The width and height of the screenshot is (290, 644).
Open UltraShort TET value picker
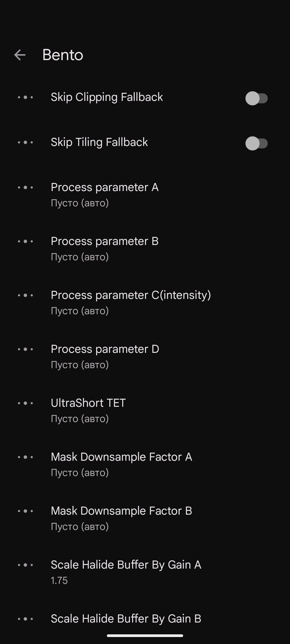pyautogui.click(x=145, y=411)
